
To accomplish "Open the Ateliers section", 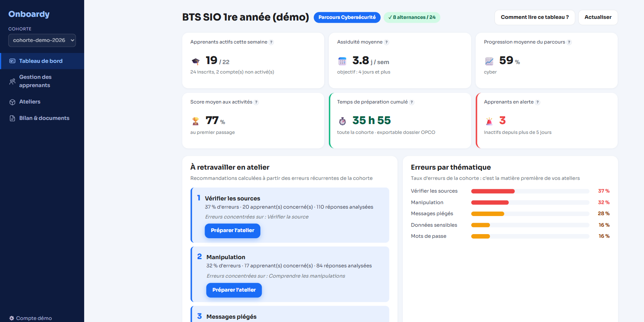I will [42, 102].
